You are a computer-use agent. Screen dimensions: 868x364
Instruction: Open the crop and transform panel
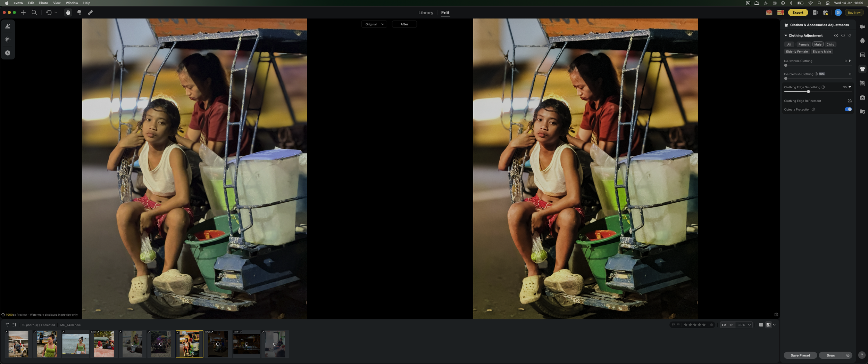click(862, 83)
